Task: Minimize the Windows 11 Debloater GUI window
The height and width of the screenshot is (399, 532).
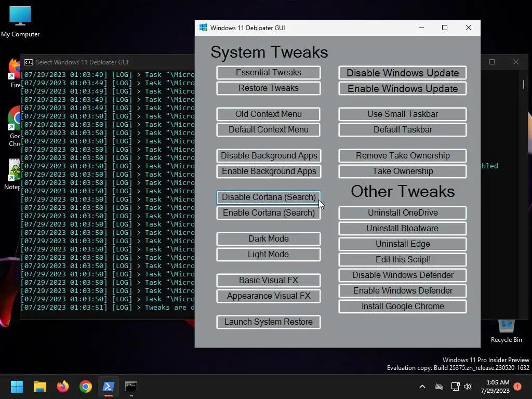Action: (421, 28)
